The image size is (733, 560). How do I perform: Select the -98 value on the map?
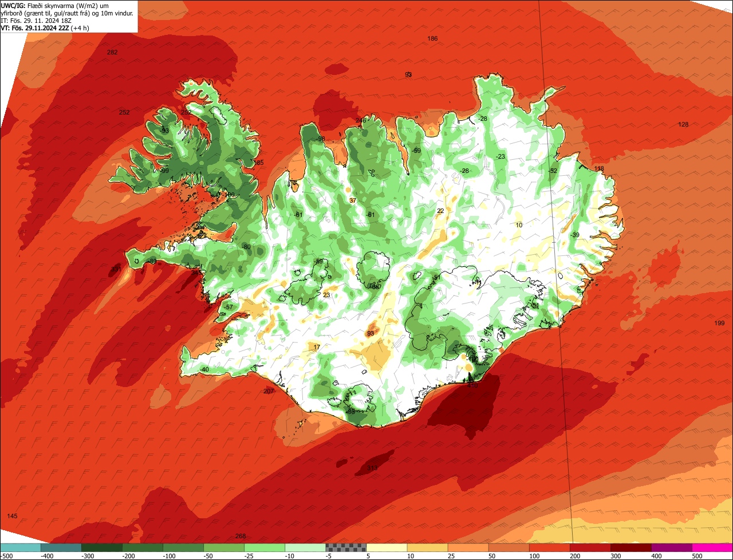pyautogui.click(x=320, y=139)
